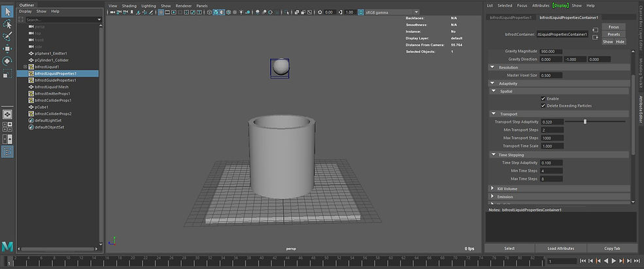The height and width of the screenshot is (269, 644).
Task: Select pCylinder1_Collider in Outliner
Action: (x=52, y=60)
